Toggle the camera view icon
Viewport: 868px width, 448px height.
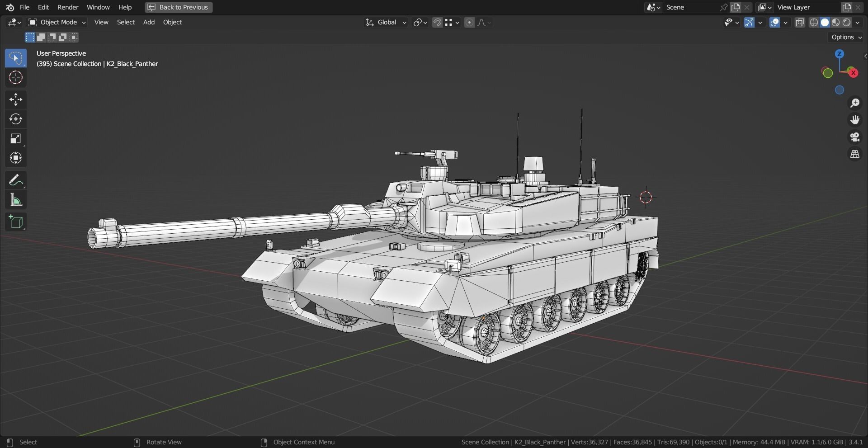[x=855, y=137]
